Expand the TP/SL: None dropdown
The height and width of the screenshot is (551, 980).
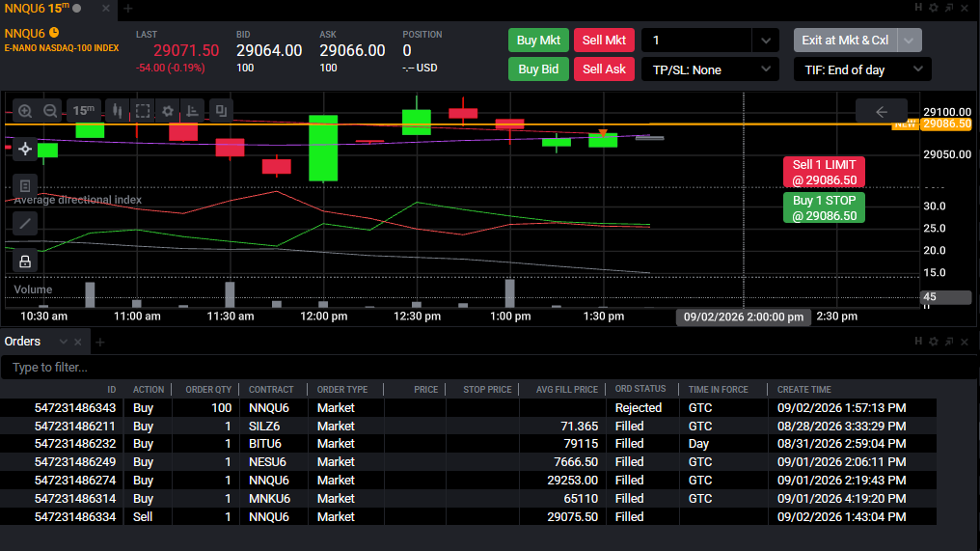click(x=710, y=69)
